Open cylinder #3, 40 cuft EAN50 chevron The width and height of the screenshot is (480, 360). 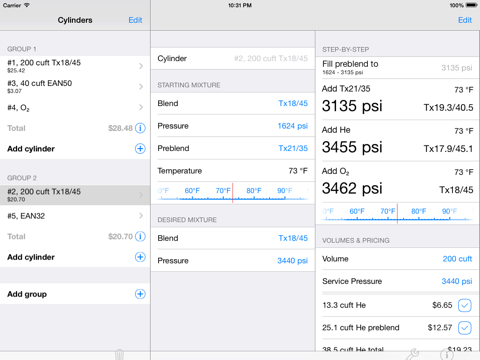[x=141, y=87]
